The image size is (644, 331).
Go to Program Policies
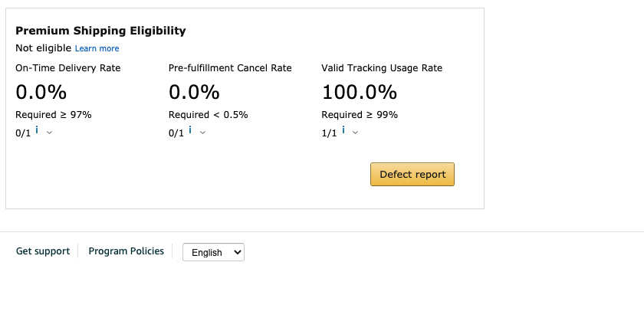[x=127, y=251]
